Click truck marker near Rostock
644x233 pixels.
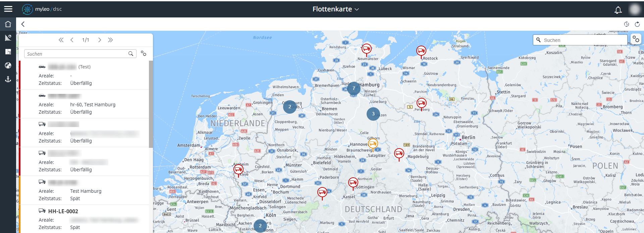[421, 52]
